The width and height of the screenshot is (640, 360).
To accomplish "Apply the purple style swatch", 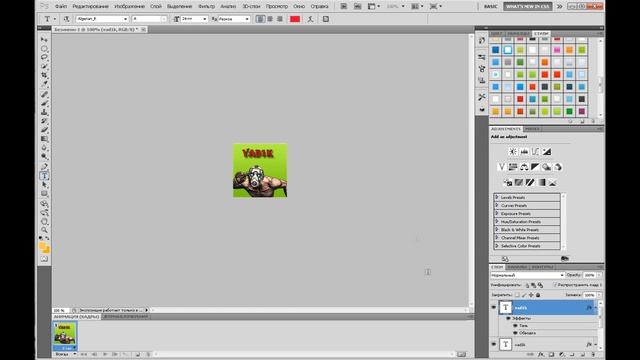I will [x=581, y=111].
